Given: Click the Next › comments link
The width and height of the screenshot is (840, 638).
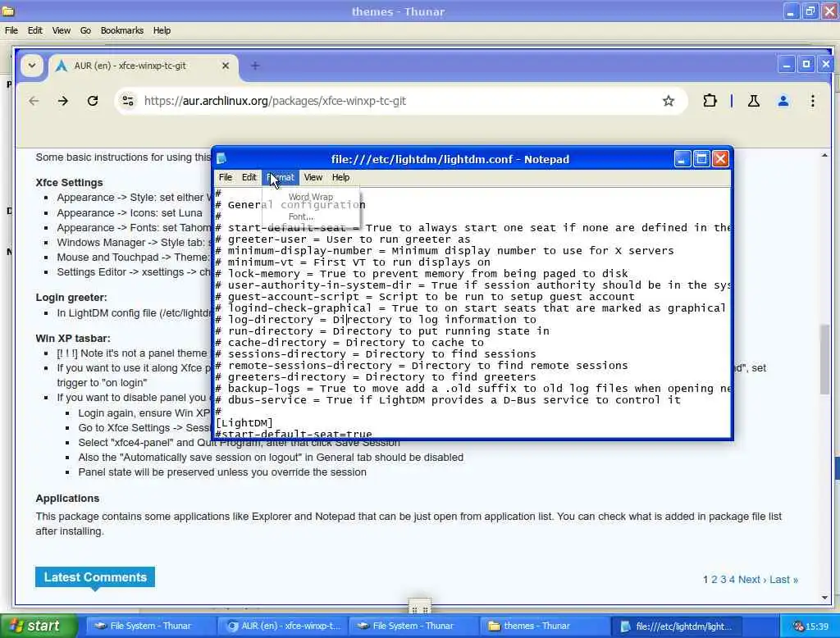Looking at the screenshot, I should point(752,580).
